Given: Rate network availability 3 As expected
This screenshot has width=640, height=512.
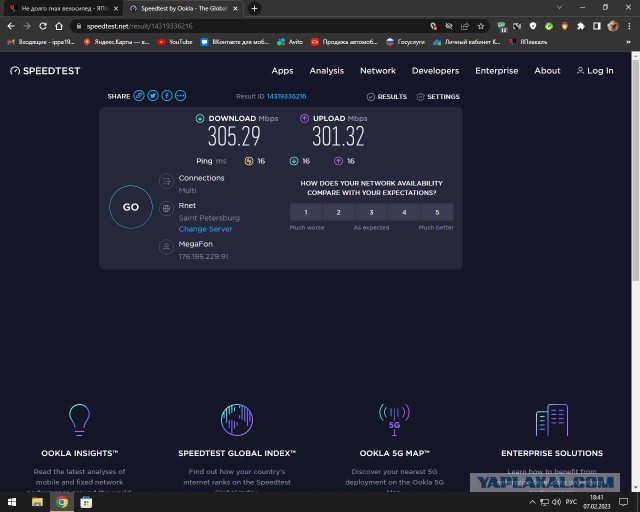Looking at the screenshot, I should (x=371, y=212).
